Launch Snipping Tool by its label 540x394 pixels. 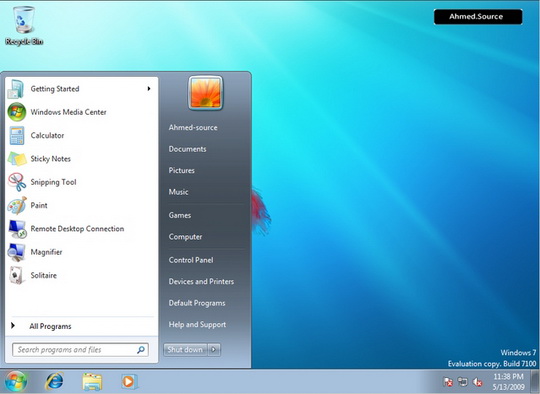(53, 182)
